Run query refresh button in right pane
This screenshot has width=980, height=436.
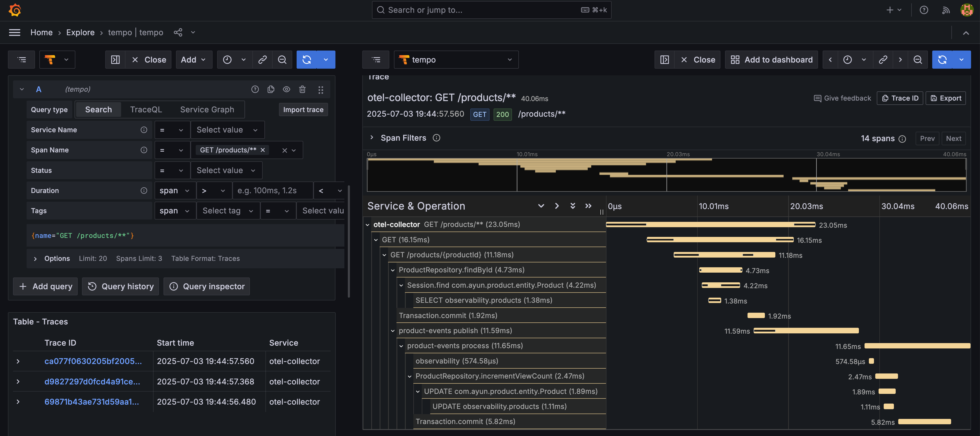(x=942, y=60)
